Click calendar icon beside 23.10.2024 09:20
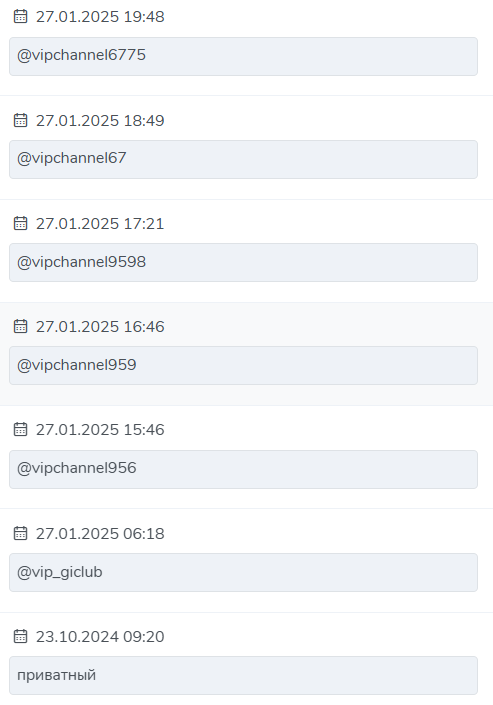493x705 pixels. click(20, 636)
